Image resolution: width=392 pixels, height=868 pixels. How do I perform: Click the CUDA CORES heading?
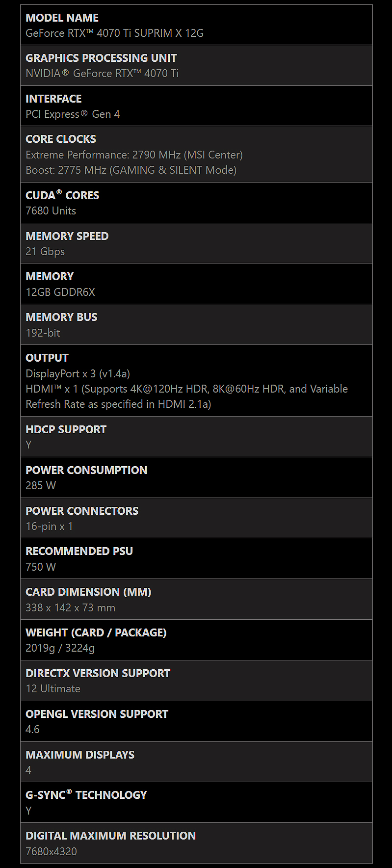pos(62,195)
